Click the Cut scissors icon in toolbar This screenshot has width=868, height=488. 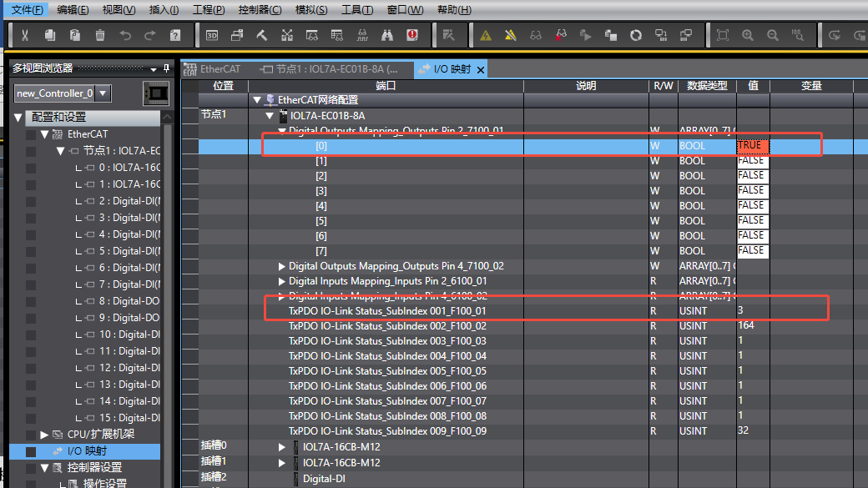pos(25,35)
